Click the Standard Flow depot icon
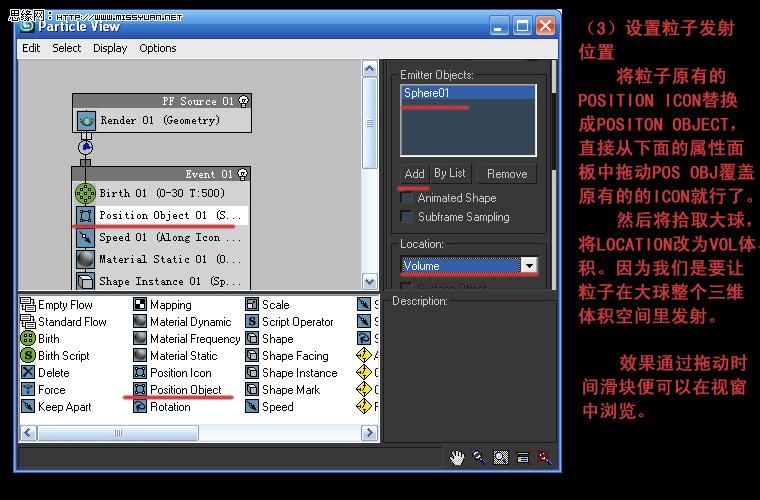760x500 pixels. (x=28, y=322)
